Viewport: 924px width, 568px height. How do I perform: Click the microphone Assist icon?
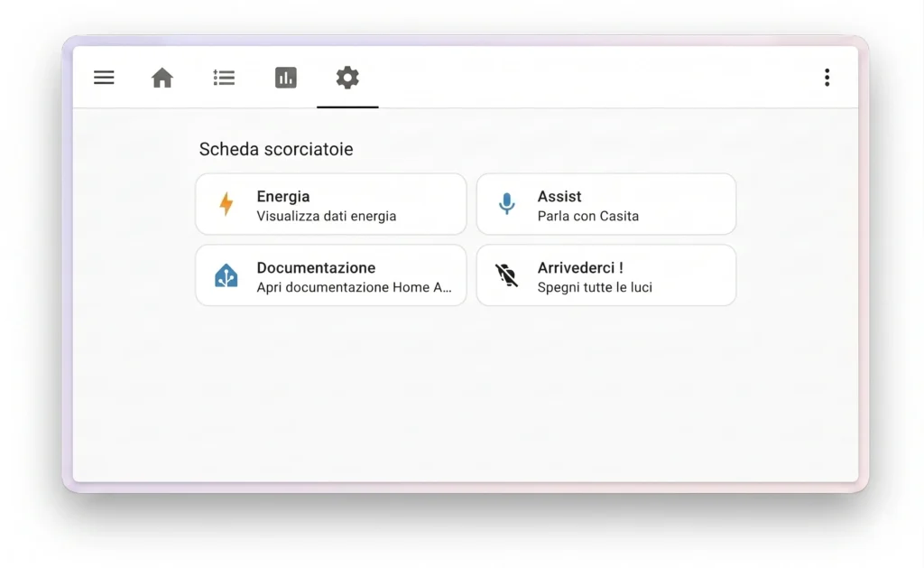click(507, 204)
